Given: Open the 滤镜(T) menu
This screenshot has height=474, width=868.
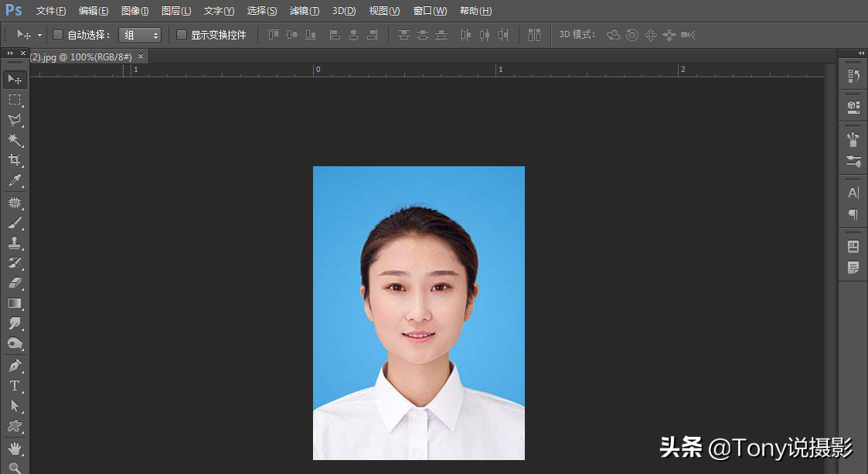Looking at the screenshot, I should (x=304, y=11).
